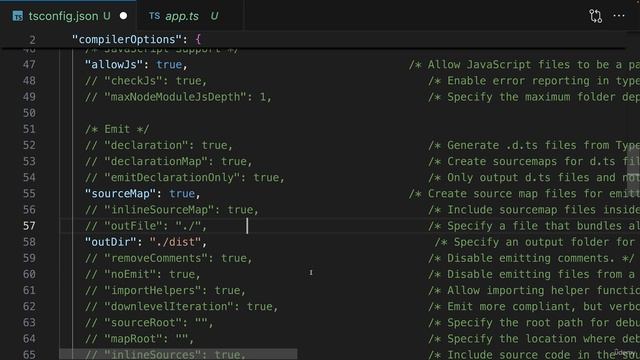
Task: Click the "mapRoot" line 64
Action: click(x=140, y=339)
